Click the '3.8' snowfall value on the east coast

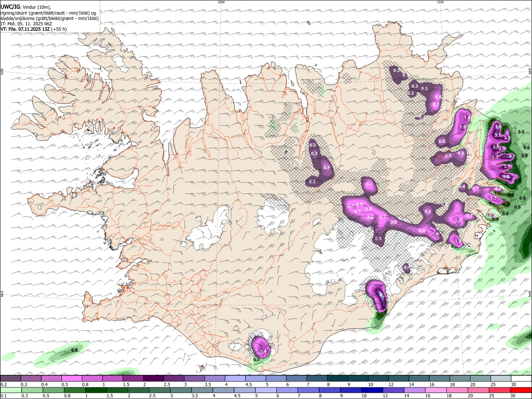(x=498, y=127)
